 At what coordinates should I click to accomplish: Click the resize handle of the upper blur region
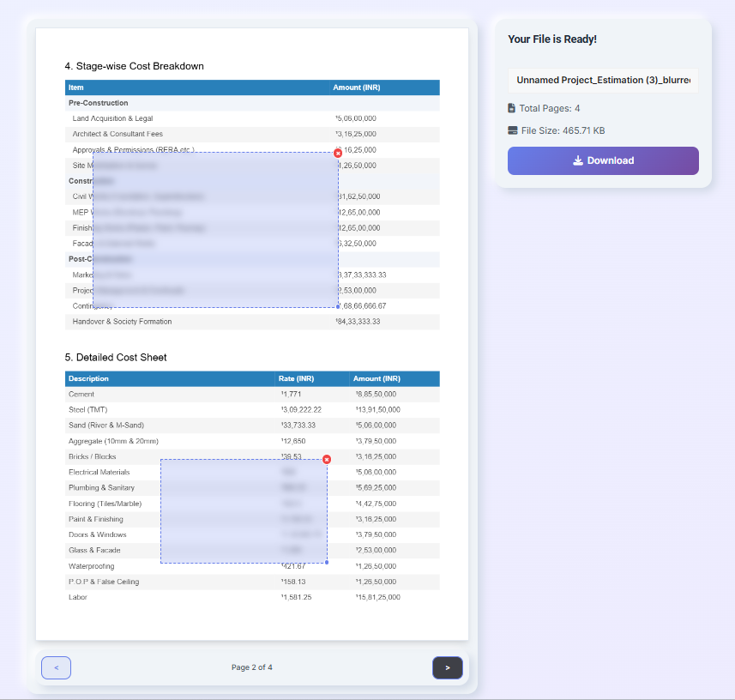(338, 306)
